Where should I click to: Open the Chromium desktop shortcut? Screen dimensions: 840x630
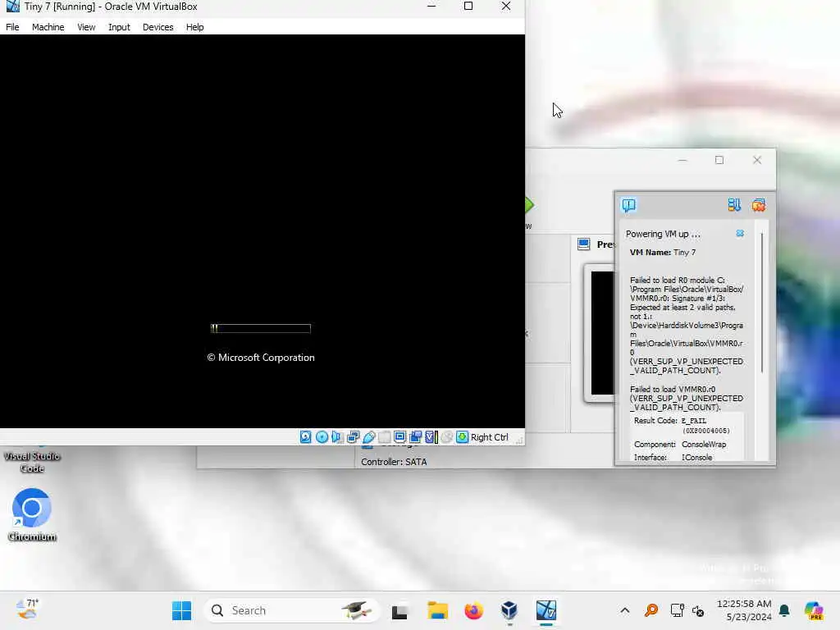(32, 514)
